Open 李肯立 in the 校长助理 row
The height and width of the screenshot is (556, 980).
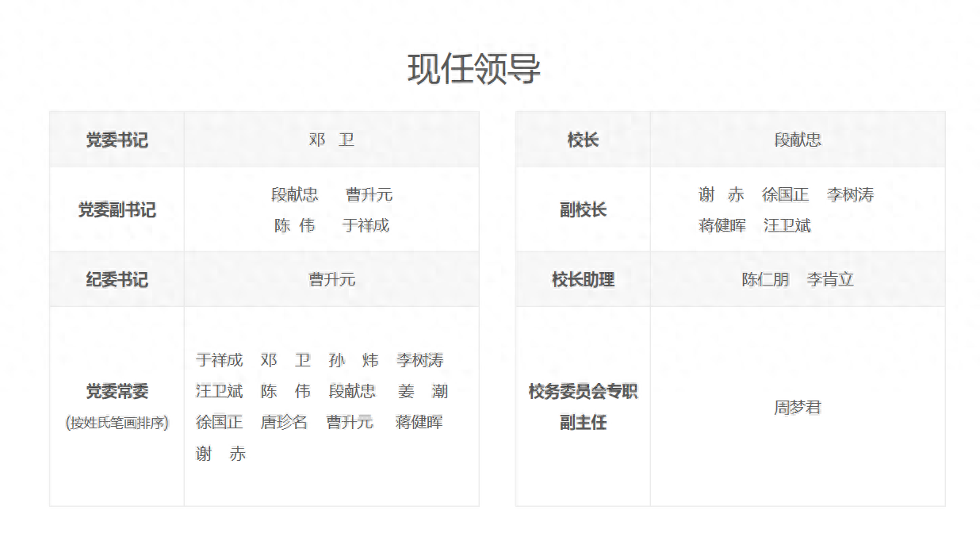(830, 279)
